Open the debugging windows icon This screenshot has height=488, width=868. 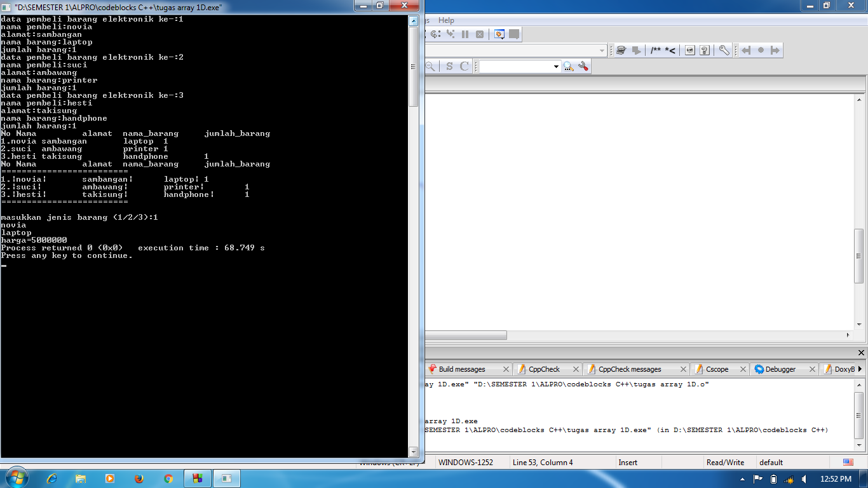coord(499,34)
